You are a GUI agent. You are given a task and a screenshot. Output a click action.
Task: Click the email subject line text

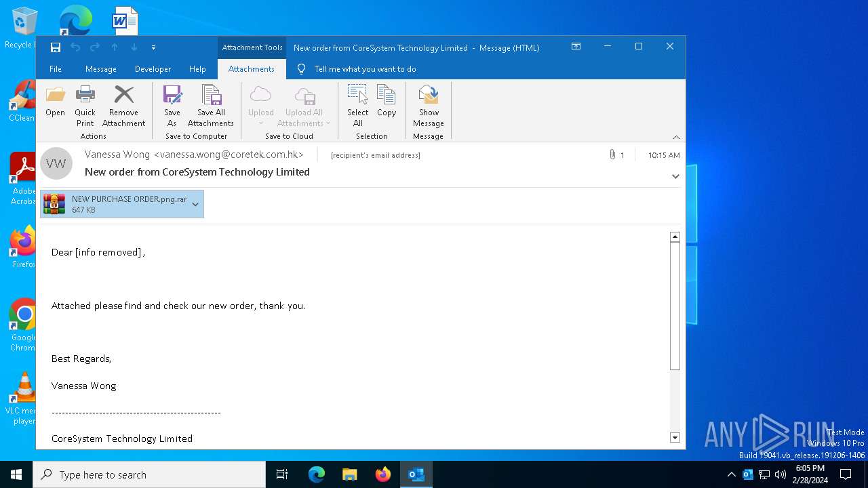coord(197,172)
